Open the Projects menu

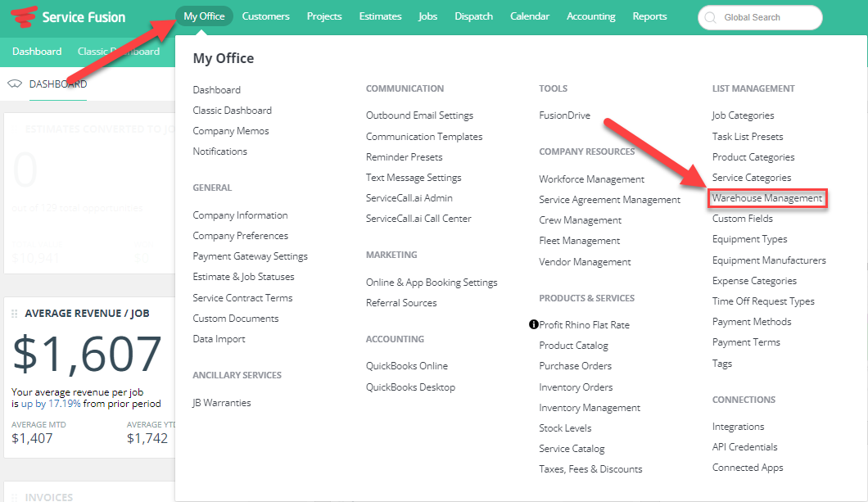(x=324, y=16)
